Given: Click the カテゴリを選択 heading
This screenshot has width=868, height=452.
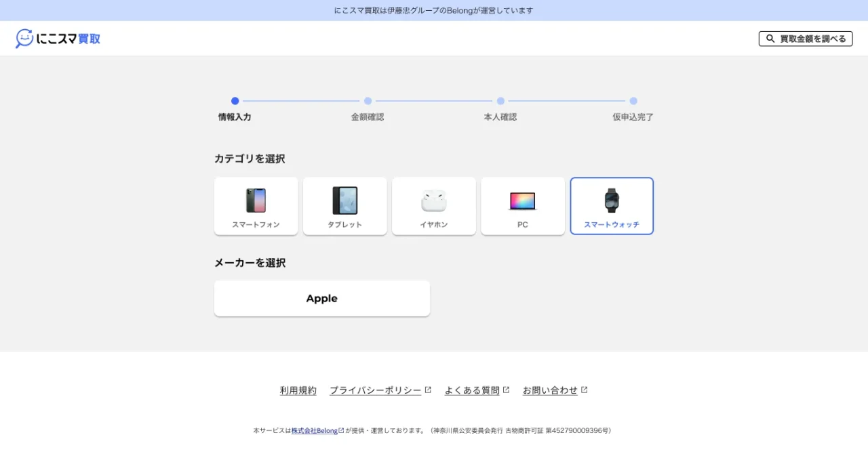Looking at the screenshot, I should pyautogui.click(x=250, y=159).
